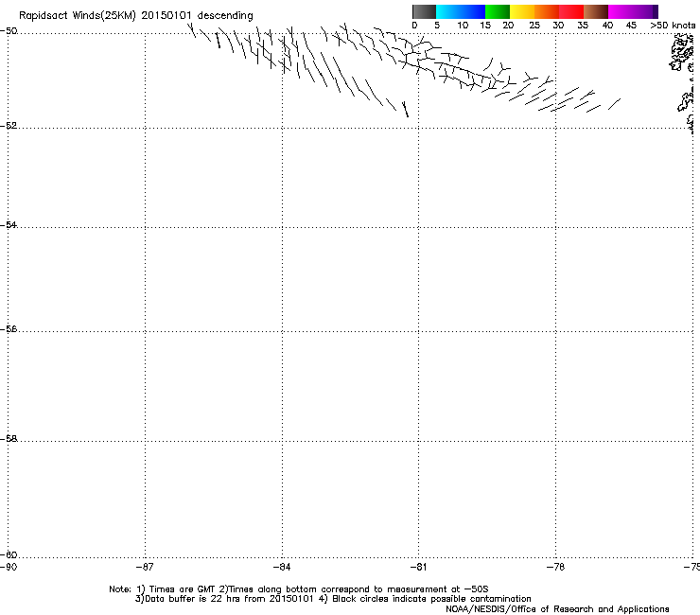Click the 'Rapidsact Winds(25KM)' title text
This screenshot has height=615, width=700.
tap(78, 16)
